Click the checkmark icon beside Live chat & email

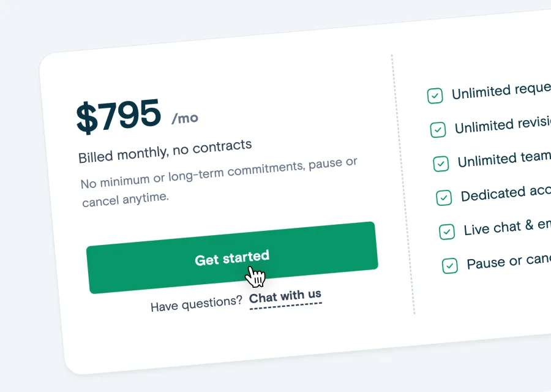[x=447, y=232]
